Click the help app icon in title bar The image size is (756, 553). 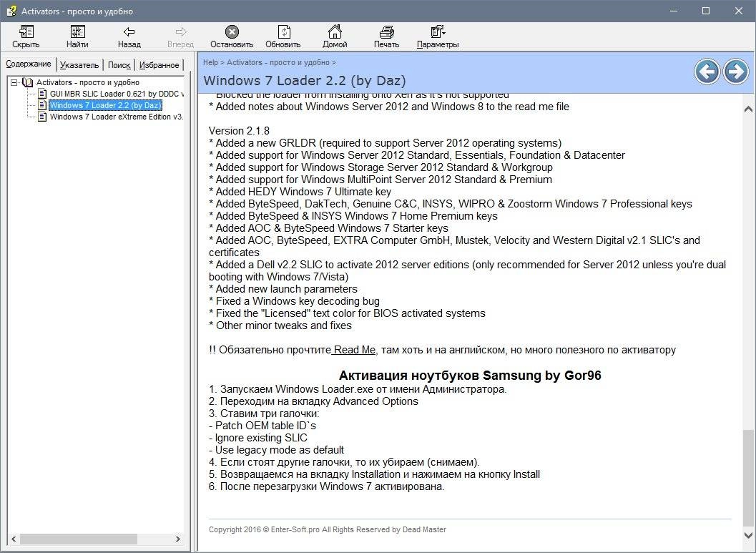click(11, 11)
